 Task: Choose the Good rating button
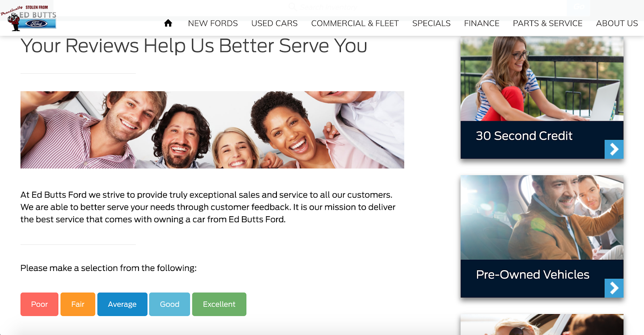(169, 304)
